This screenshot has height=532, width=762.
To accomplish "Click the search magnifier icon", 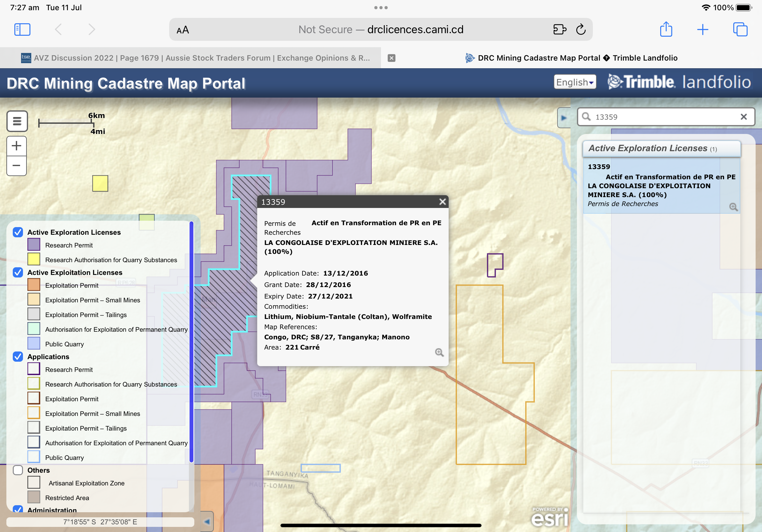I will pyautogui.click(x=586, y=117).
